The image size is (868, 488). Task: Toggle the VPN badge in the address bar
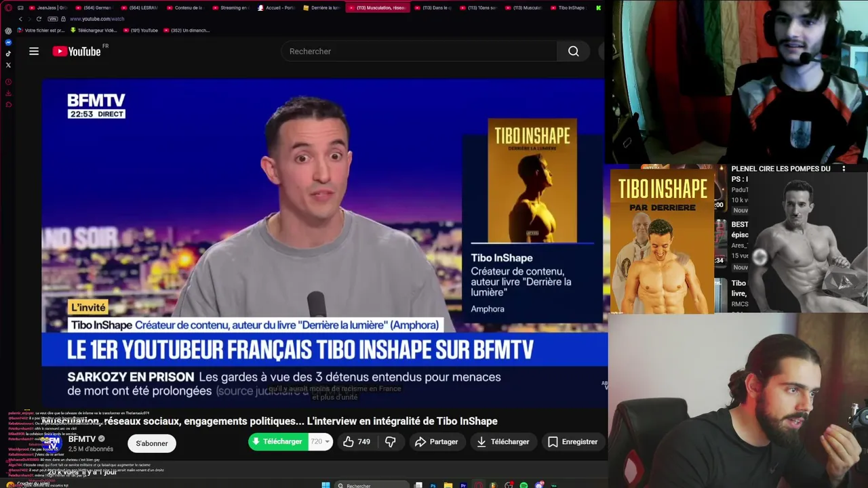pyautogui.click(x=52, y=19)
